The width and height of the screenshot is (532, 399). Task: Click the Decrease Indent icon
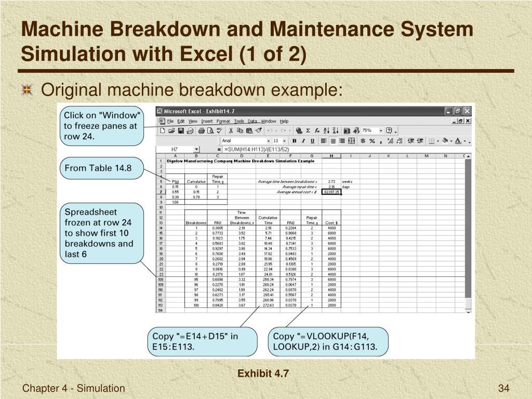411,141
